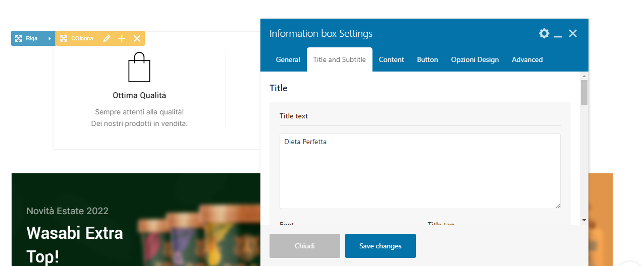Viewport: 644px width, 266px height.
Task: Click the Dei nostri prodotti in vendita text
Action: click(139, 123)
